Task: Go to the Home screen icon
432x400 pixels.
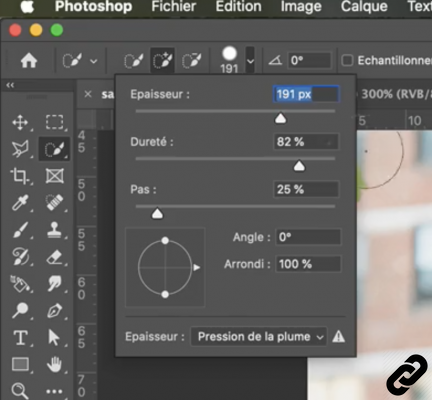Action: click(x=29, y=61)
